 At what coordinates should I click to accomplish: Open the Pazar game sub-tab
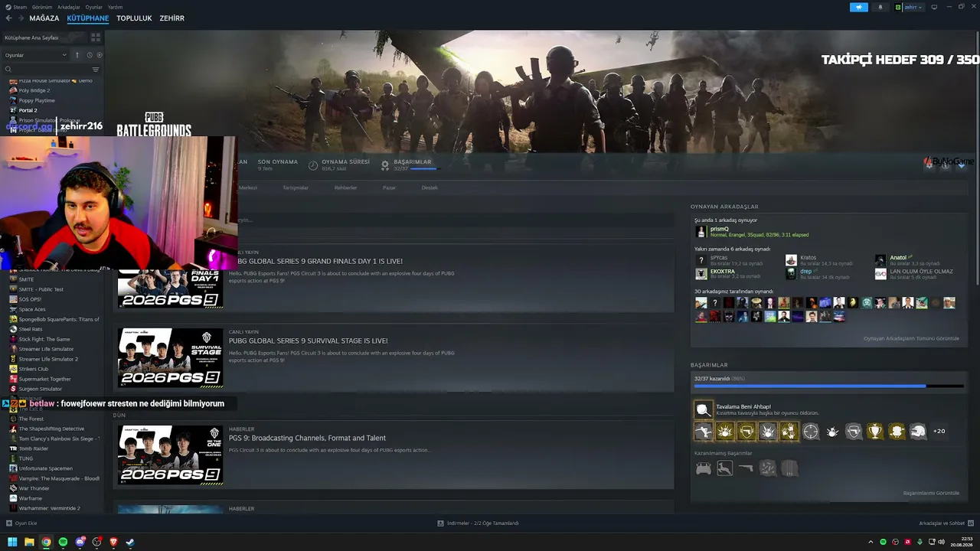[x=389, y=187]
